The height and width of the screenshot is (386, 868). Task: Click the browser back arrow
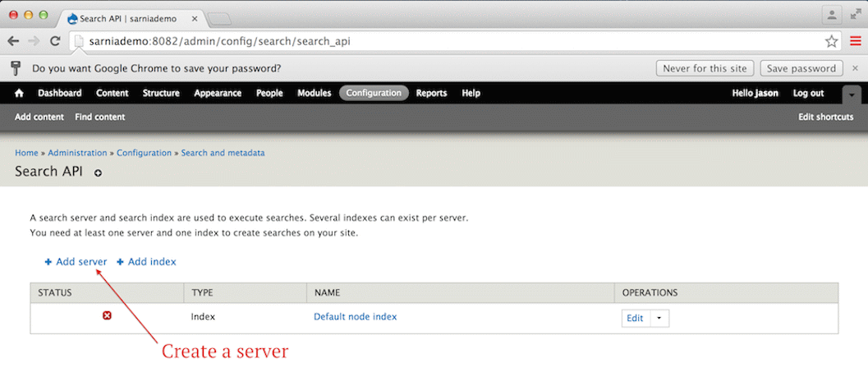[x=13, y=41]
